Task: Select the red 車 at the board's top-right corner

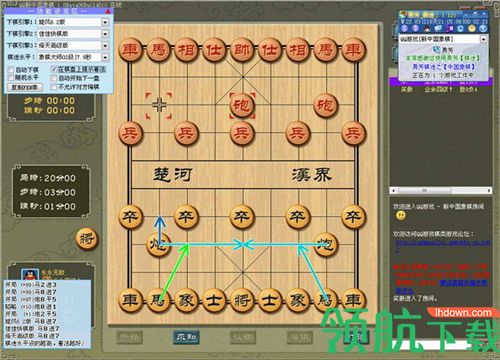Action: pyautogui.click(x=353, y=50)
